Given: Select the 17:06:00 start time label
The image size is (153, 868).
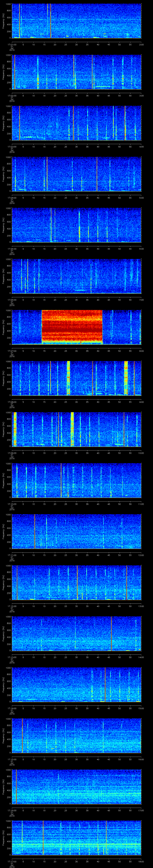Looking at the screenshot, I should [12, 300].
